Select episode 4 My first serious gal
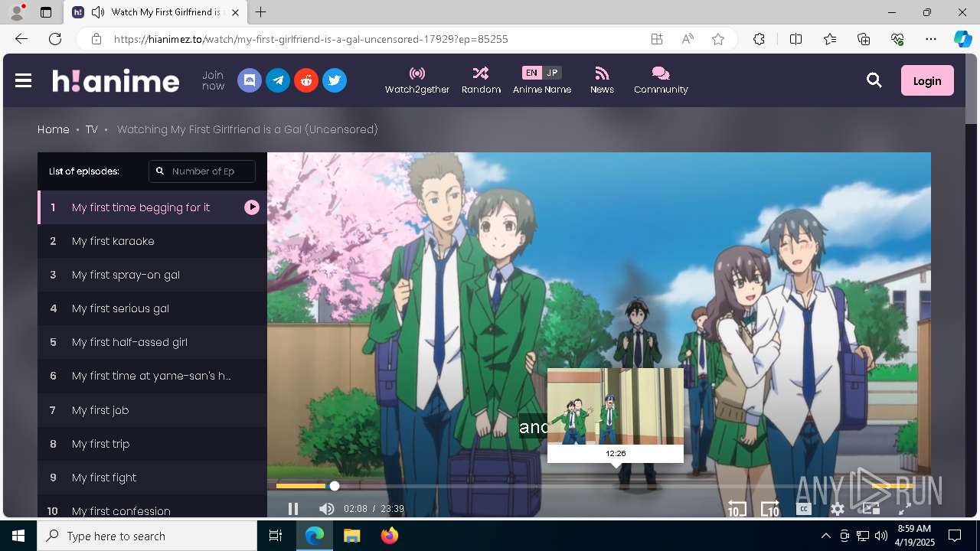 [152, 308]
